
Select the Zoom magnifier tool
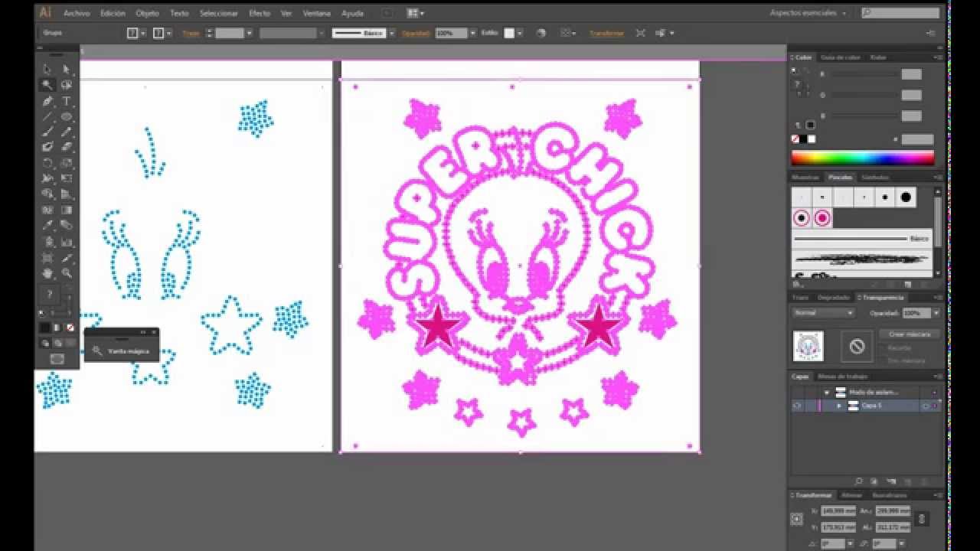point(67,273)
